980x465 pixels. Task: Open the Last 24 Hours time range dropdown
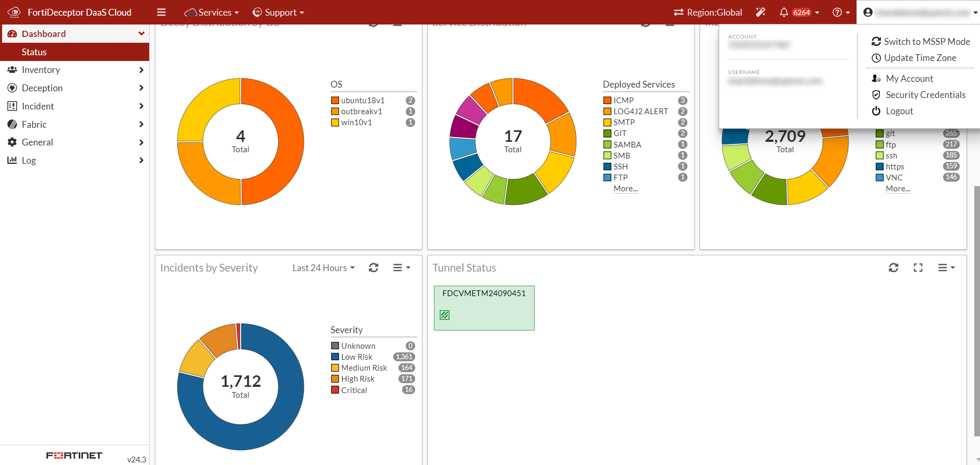tap(323, 267)
